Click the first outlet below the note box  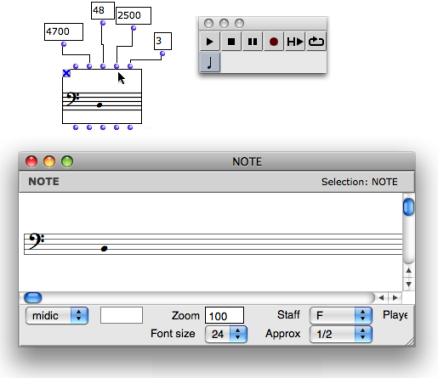point(76,127)
